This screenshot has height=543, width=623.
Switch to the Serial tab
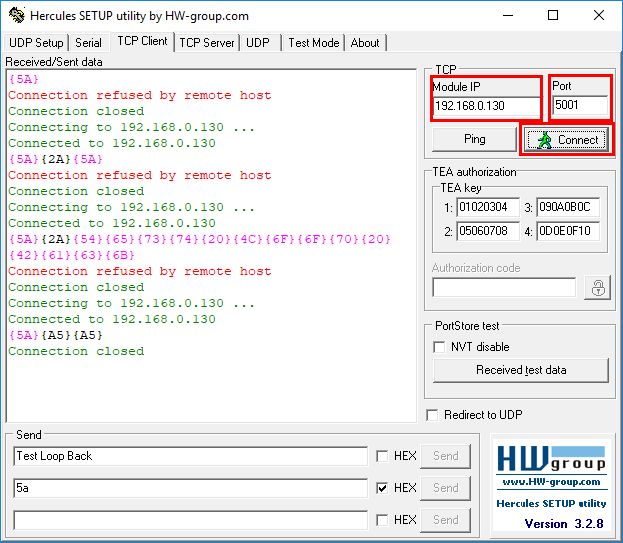pos(88,43)
